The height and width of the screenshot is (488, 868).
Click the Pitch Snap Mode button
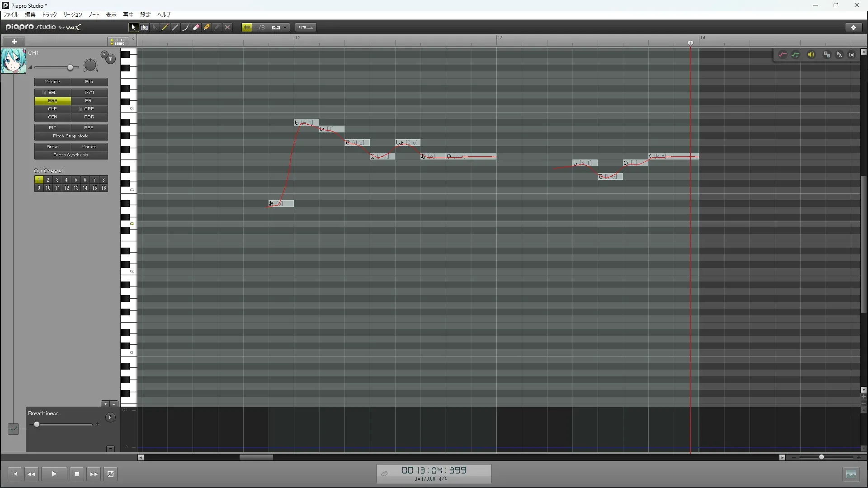[x=71, y=136]
